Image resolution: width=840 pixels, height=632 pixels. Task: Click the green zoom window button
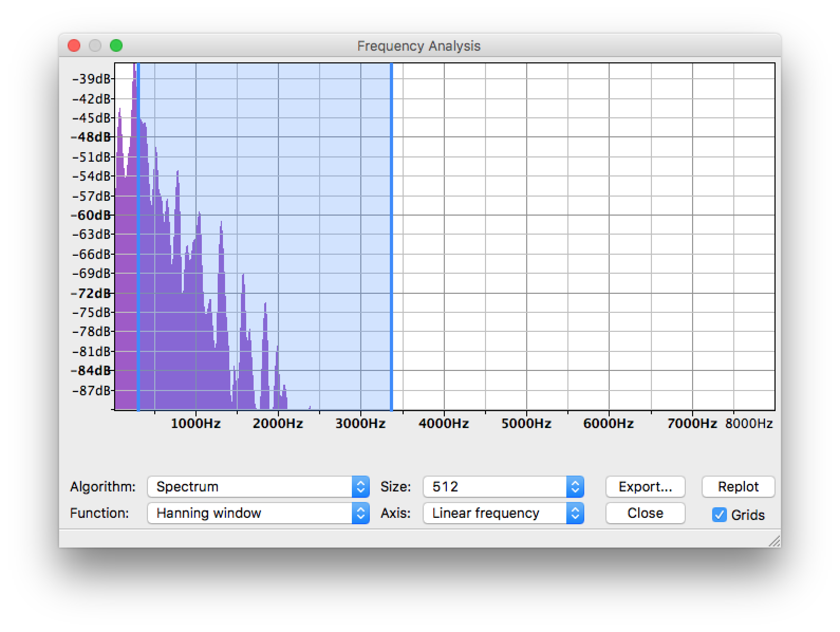pos(116,46)
